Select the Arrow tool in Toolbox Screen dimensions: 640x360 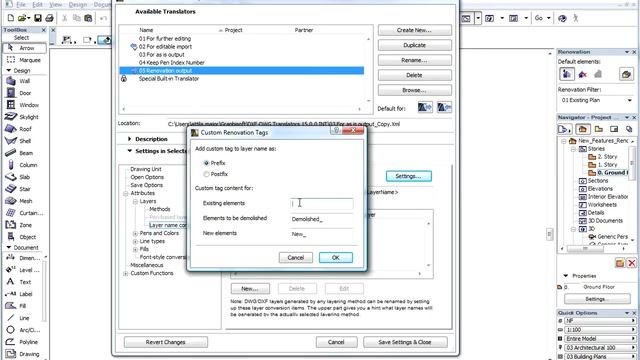pos(24,48)
